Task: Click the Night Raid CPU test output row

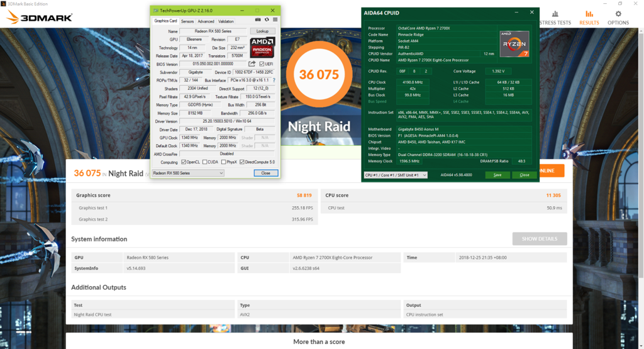Action: [319, 314]
